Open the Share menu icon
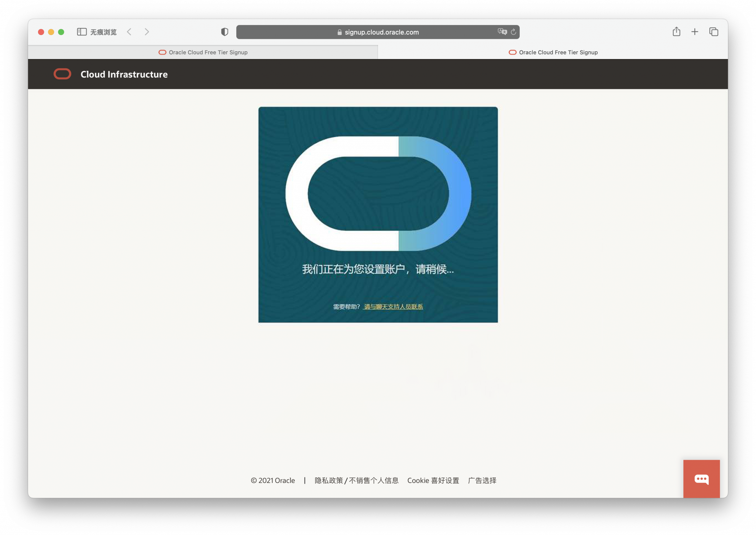This screenshot has height=535, width=756. pos(676,31)
